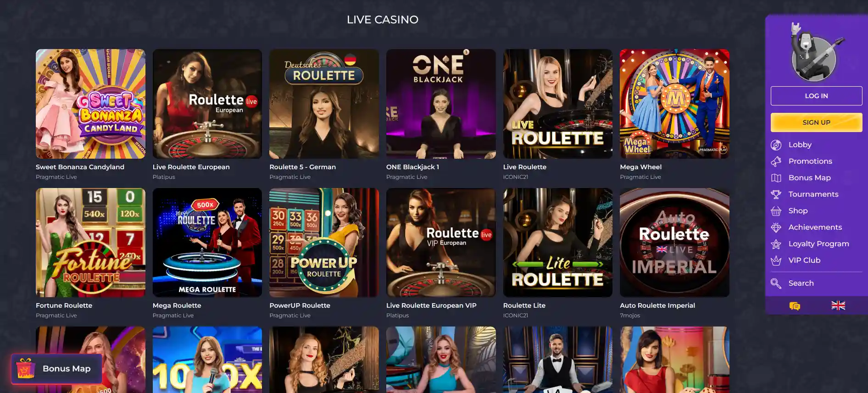The height and width of the screenshot is (393, 868).
Task: Open the Mega Wheel game thumbnail
Action: pyautogui.click(x=674, y=104)
